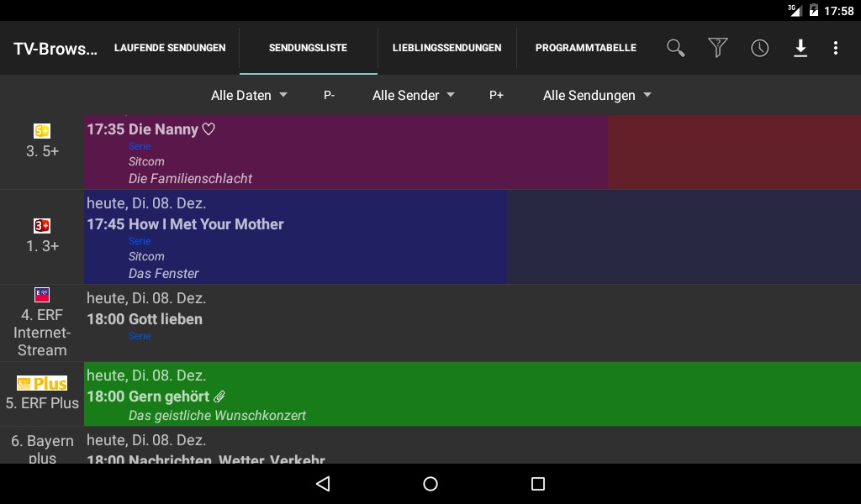Open the Lieblingssendungen tab

click(x=447, y=48)
